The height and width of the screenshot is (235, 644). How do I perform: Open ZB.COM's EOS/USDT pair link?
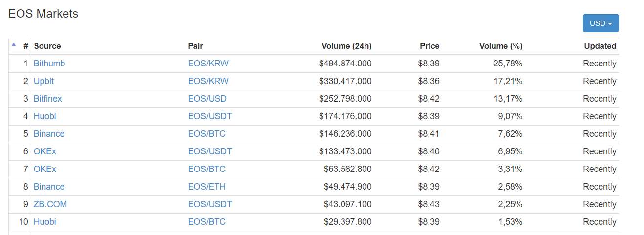click(210, 204)
